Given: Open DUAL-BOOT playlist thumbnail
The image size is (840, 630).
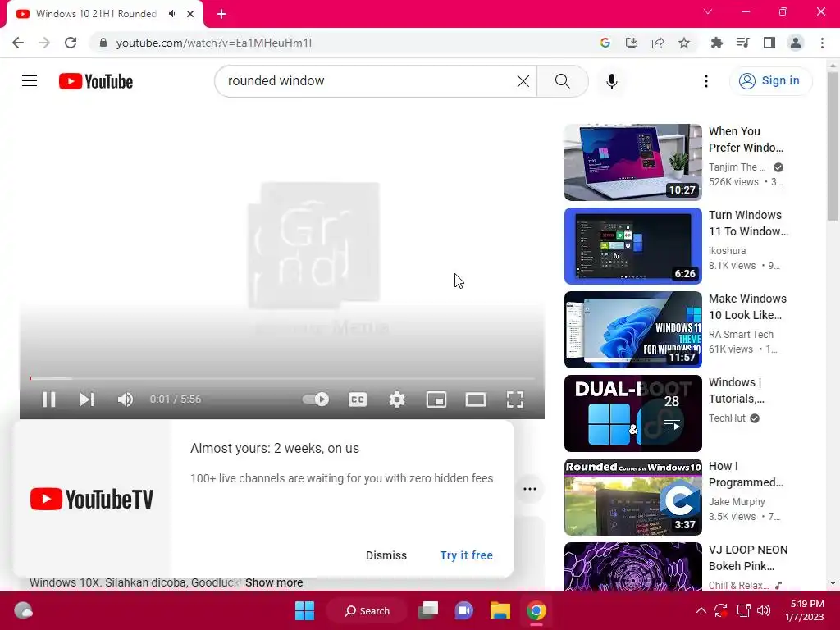Looking at the screenshot, I should (632, 413).
